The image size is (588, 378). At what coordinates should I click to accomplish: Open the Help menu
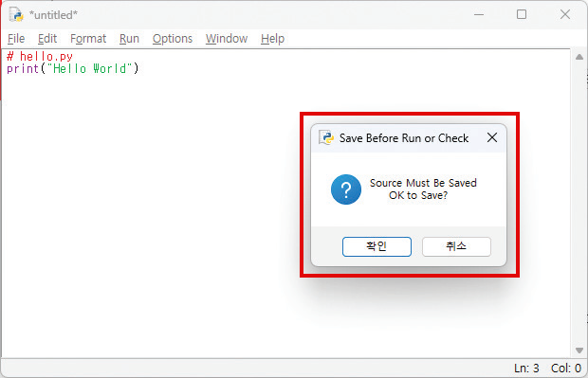272,39
